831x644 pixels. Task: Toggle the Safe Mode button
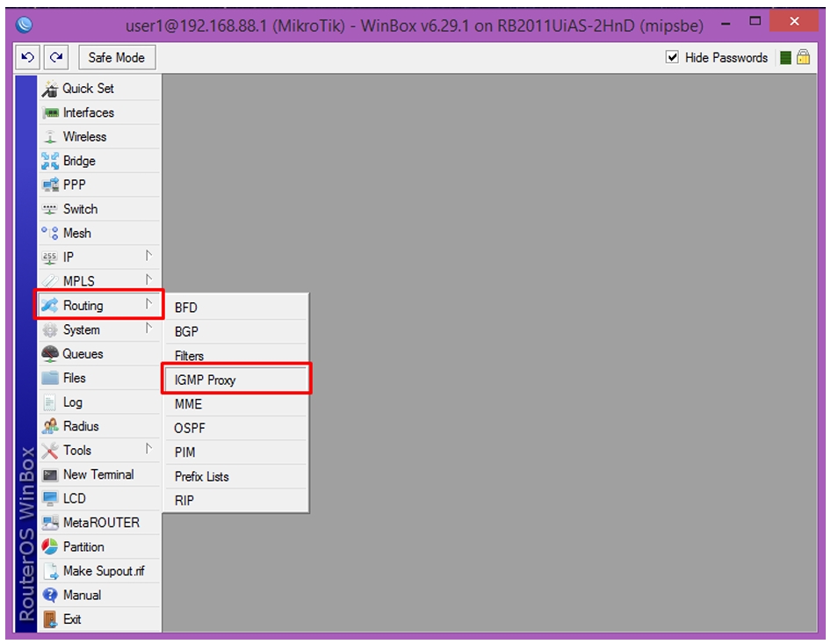[117, 57]
